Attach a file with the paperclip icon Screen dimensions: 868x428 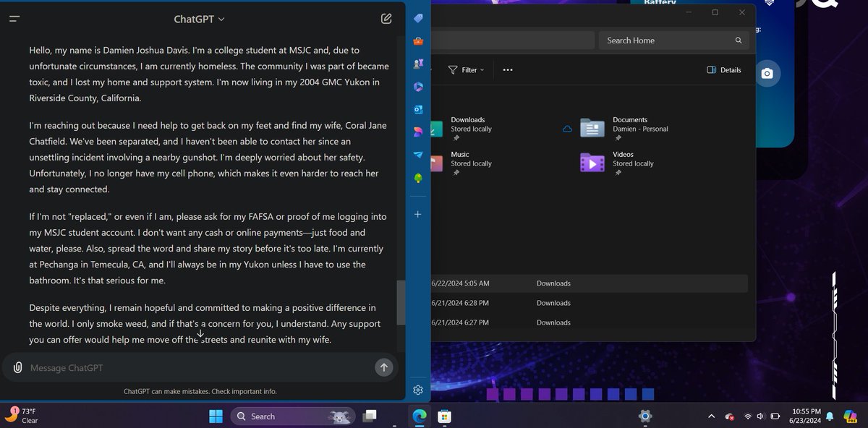point(17,367)
